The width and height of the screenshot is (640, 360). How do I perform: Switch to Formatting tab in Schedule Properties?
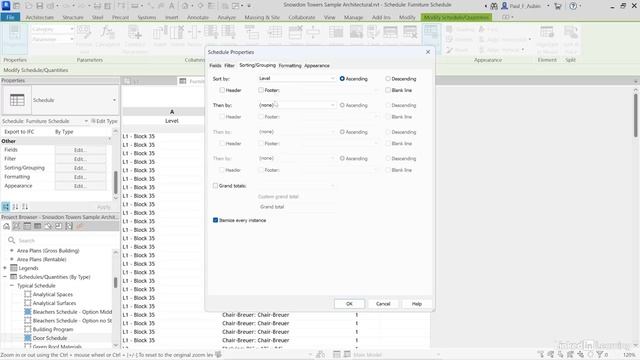coord(290,65)
